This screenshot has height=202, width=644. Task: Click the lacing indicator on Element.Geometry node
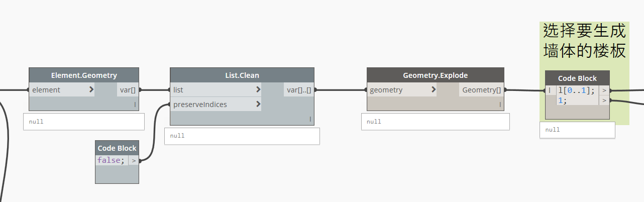135,105
